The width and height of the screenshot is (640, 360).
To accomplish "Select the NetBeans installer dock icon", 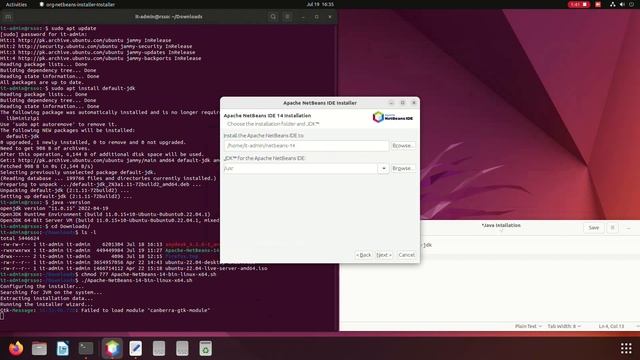I will point(112,349).
